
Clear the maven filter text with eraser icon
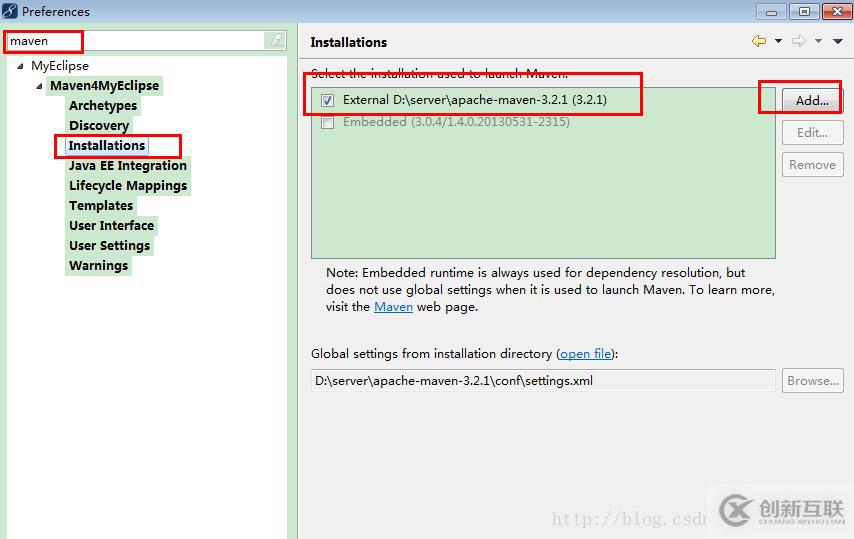click(x=276, y=40)
